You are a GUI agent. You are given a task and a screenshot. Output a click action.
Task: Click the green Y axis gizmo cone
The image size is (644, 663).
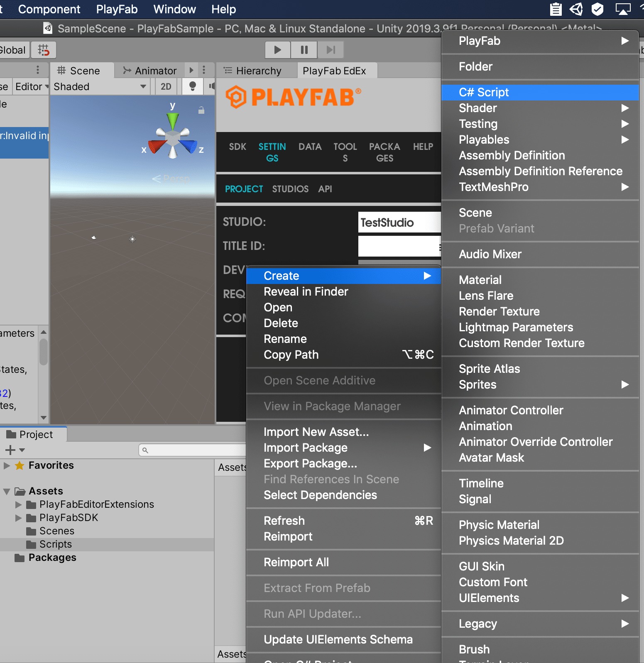(x=173, y=121)
